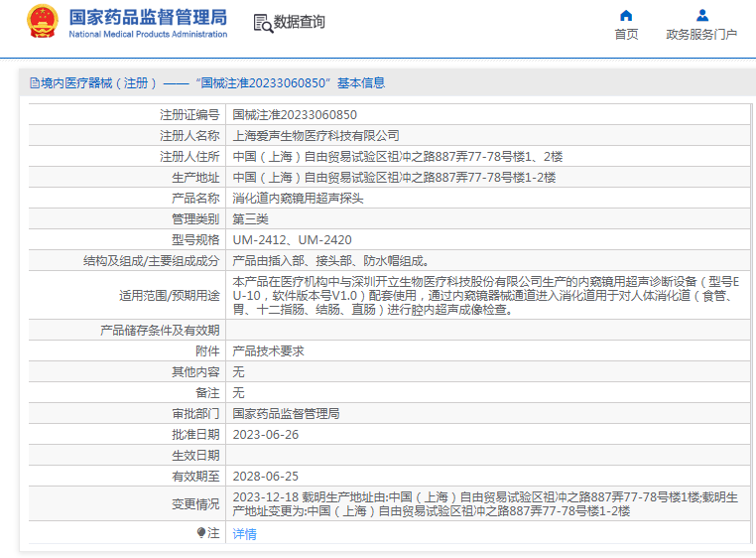Select 上海爱声生物医疗科技有限公司 registrant name

pos(315,136)
